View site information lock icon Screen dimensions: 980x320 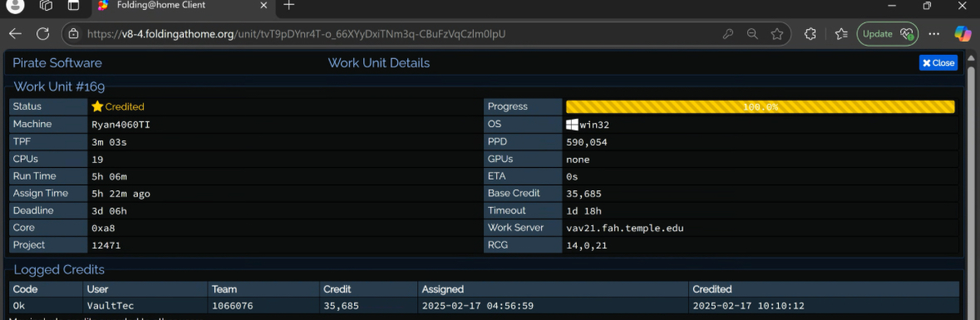(74, 34)
